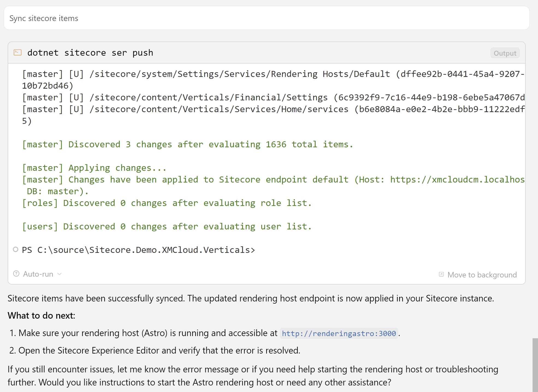
Task: Click the chevron next to Auto-run
Action: point(60,274)
